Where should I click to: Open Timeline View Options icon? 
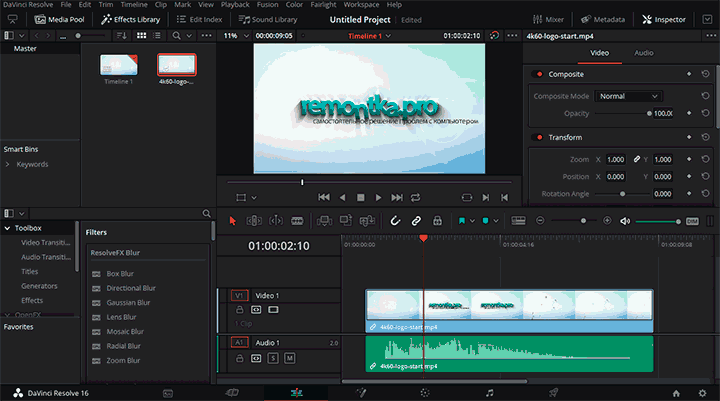(518, 221)
